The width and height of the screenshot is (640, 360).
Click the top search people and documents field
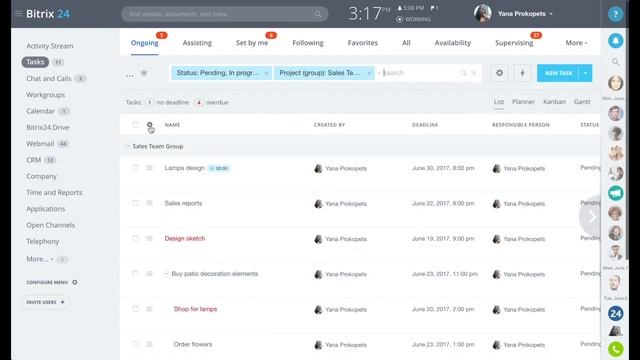[x=224, y=14]
